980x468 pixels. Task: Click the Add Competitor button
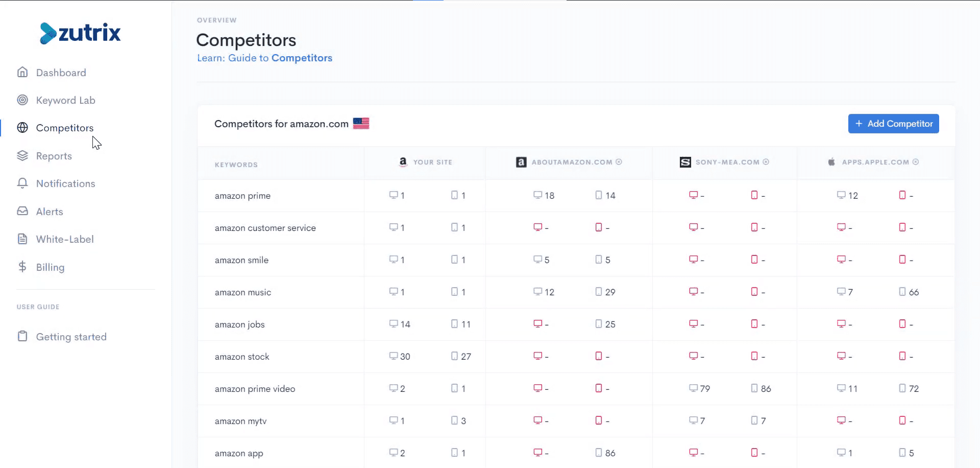[894, 124]
